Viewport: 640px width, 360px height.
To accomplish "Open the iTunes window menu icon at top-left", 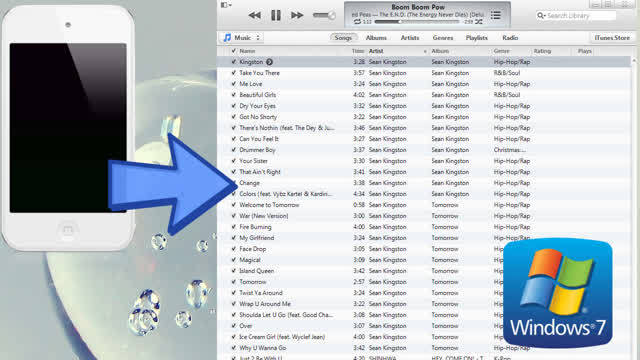I will pyautogui.click(x=226, y=5).
